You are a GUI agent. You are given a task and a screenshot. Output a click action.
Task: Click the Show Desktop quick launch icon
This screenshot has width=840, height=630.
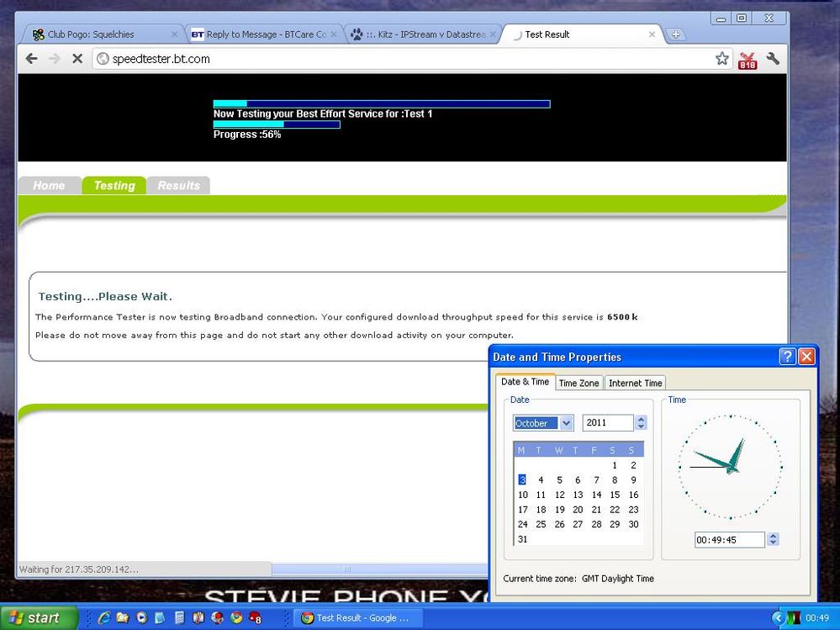pos(160,617)
